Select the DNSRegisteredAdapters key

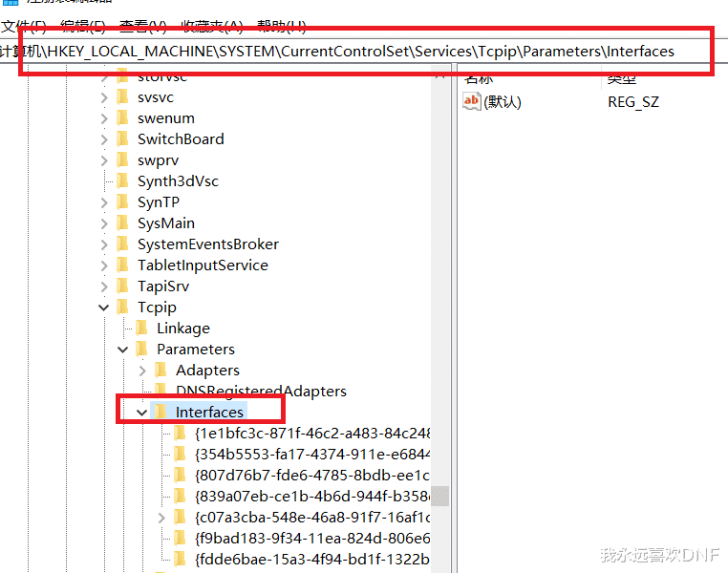(x=261, y=392)
